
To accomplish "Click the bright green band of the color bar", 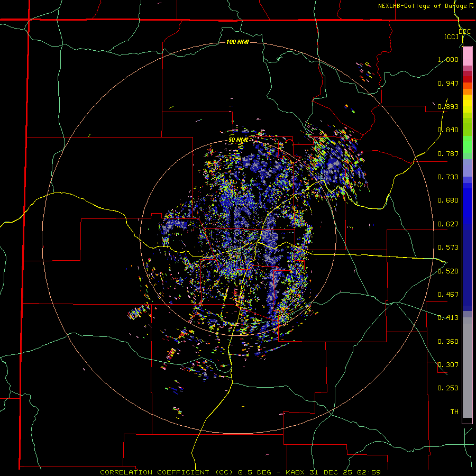I will click(x=467, y=144).
